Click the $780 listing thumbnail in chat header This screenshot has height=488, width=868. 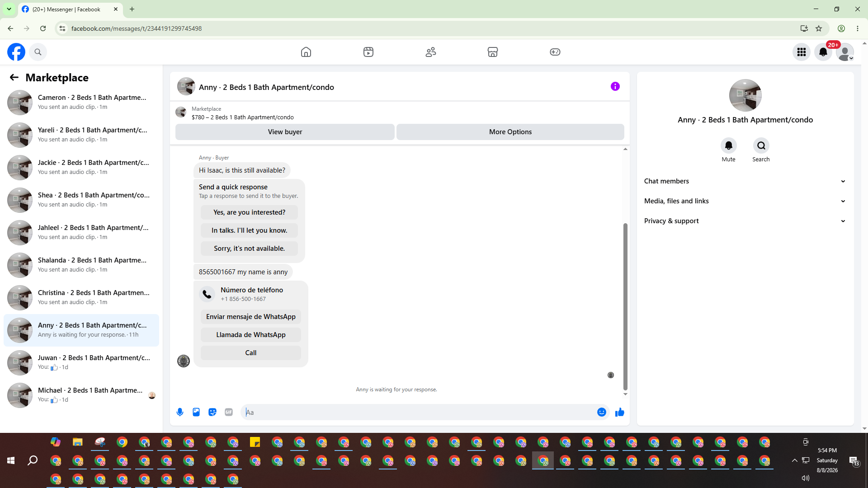[181, 112]
